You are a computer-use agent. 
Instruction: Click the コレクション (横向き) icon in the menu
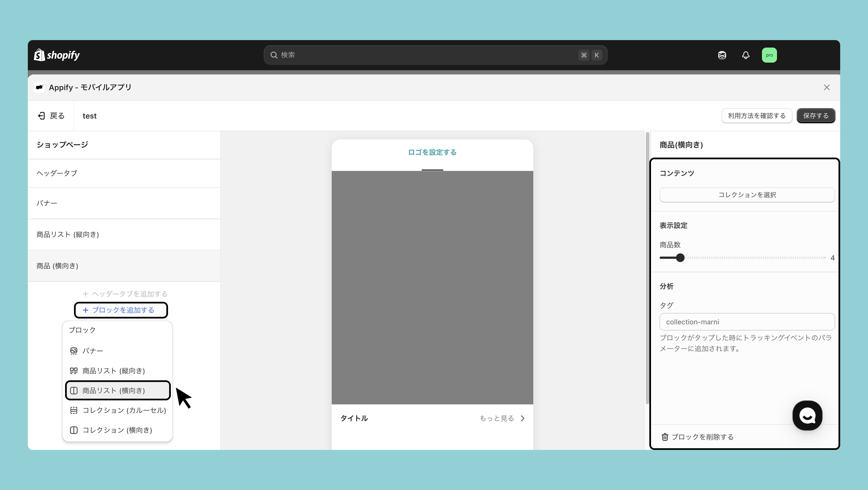pyautogui.click(x=74, y=430)
